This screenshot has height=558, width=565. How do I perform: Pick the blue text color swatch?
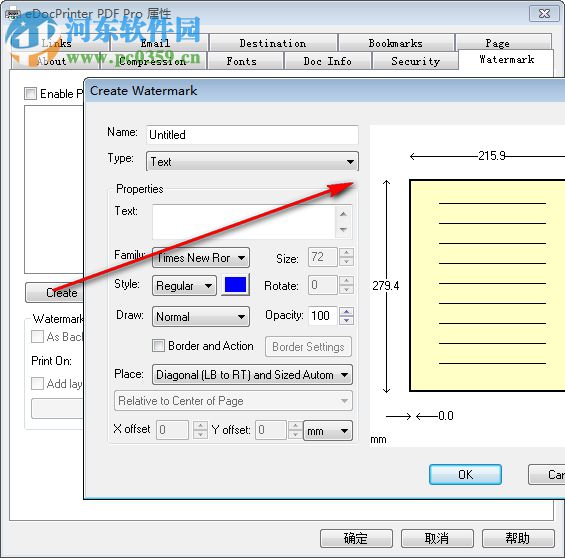235,285
